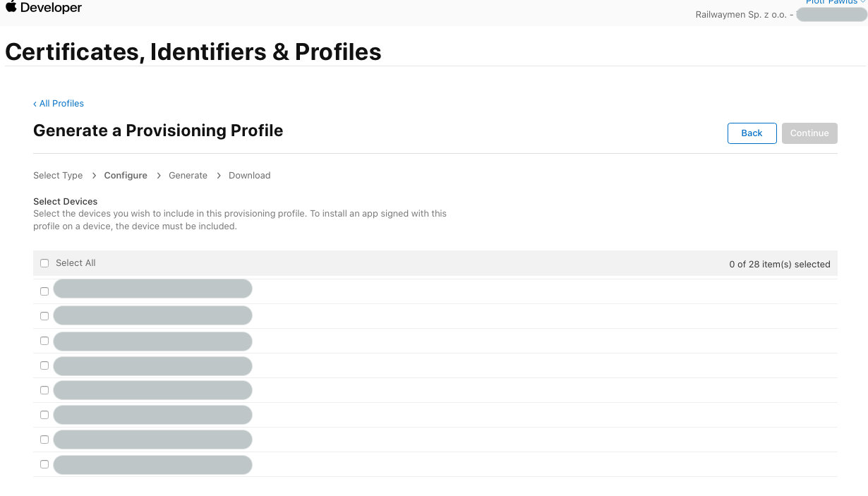Go back to All Profiles
Image resolution: width=868 pixels, height=496 pixels.
[x=59, y=104]
